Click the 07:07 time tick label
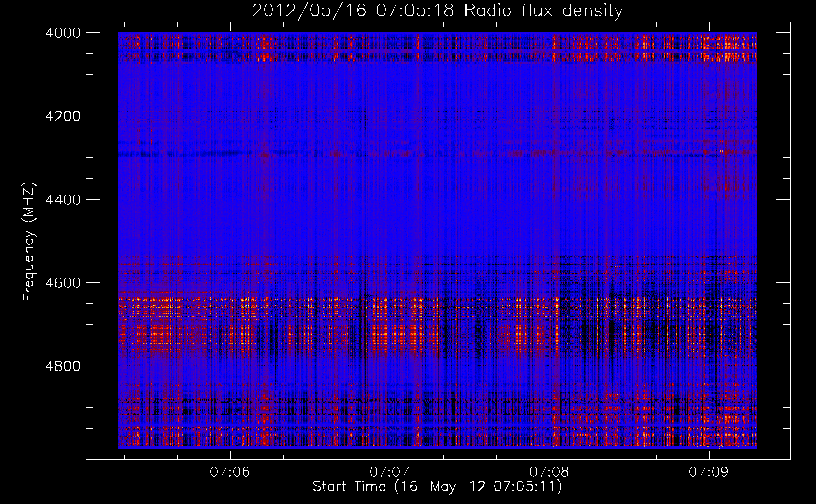Viewport: 816px width, 504px height. pyautogui.click(x=390, y=472)
